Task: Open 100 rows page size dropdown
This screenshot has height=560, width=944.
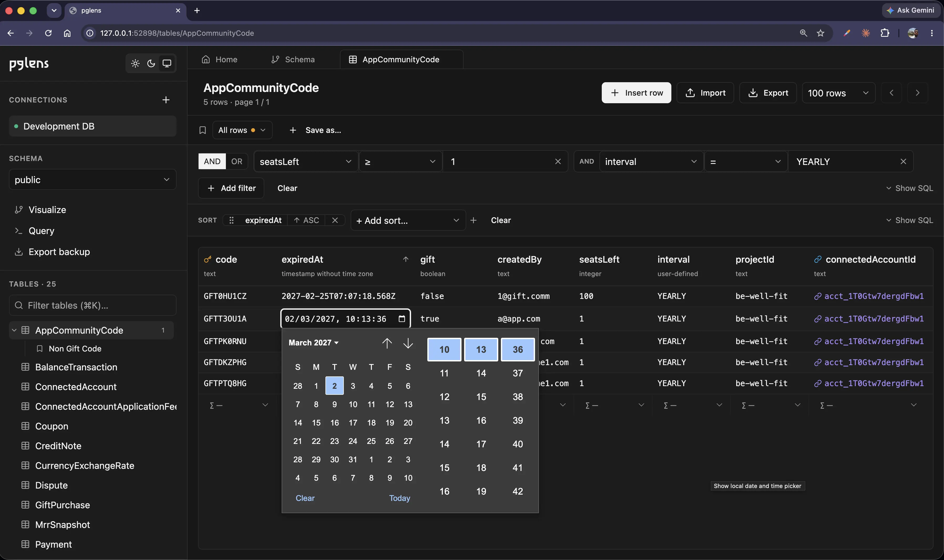Action: coord(838,93)
